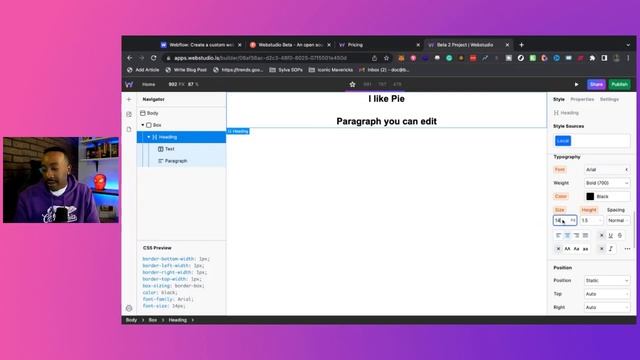
Task: Collapse the Heading item in Navigator
Action: [149, 137]
